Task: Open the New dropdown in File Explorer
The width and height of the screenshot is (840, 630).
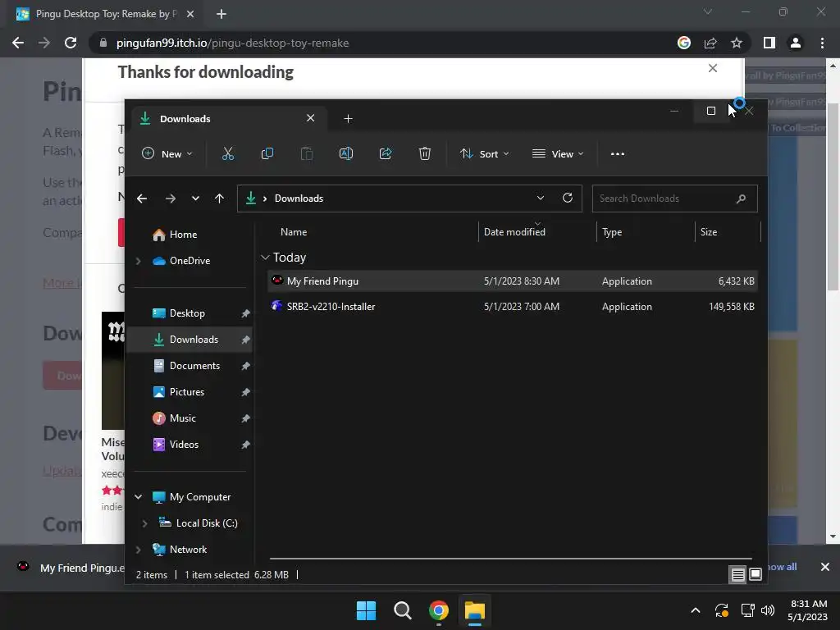Action: coord(167,153)
